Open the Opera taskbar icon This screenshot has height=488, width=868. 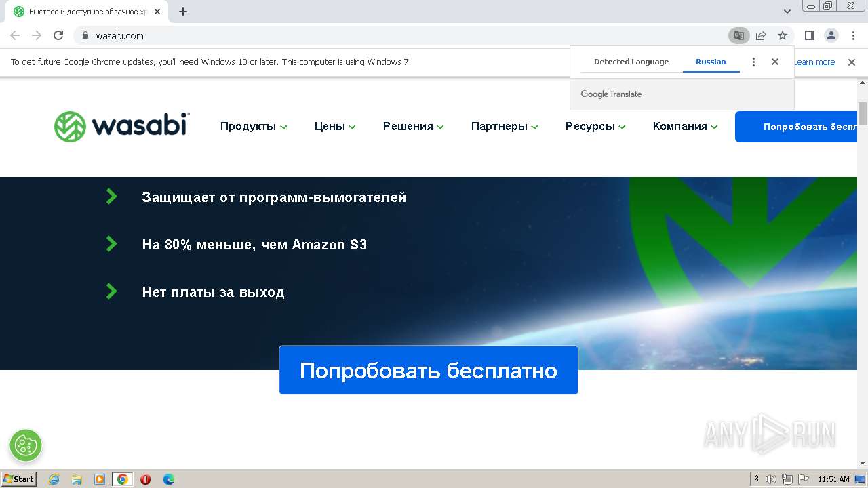coord(145,479)
